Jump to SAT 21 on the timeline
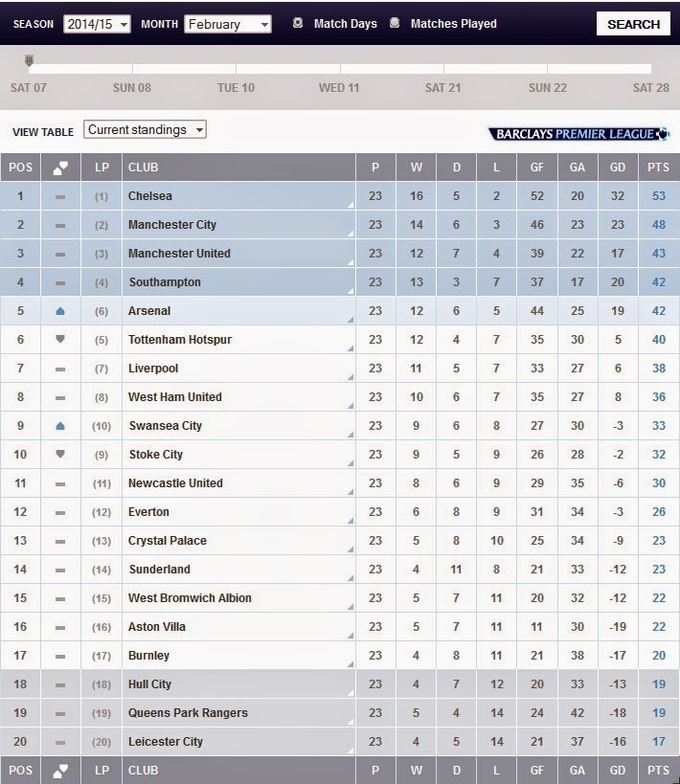 pyautogui.click(x=442, y=87)
